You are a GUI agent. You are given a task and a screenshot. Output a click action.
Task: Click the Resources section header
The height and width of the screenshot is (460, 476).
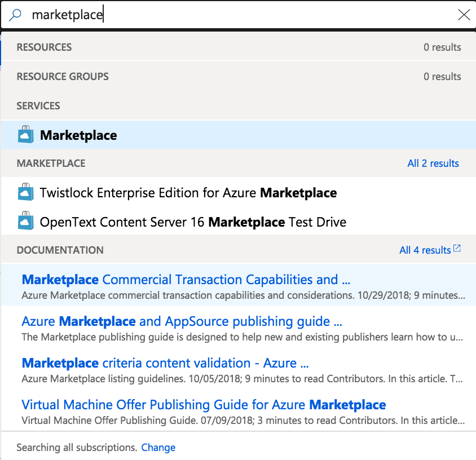[x=44, y=47]
